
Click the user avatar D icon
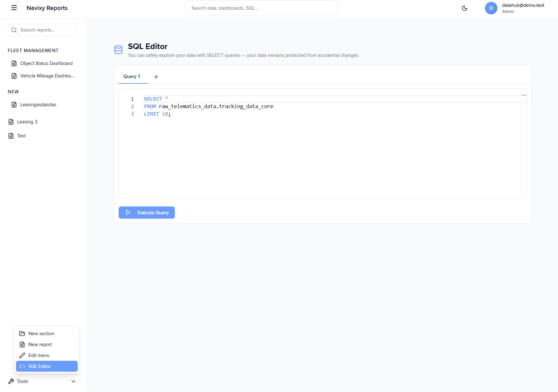coord(491,8)
